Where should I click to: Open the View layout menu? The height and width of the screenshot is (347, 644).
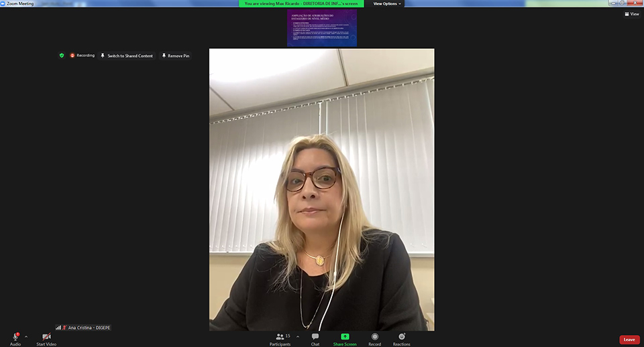pyautogui.click(x=631, y=13)
